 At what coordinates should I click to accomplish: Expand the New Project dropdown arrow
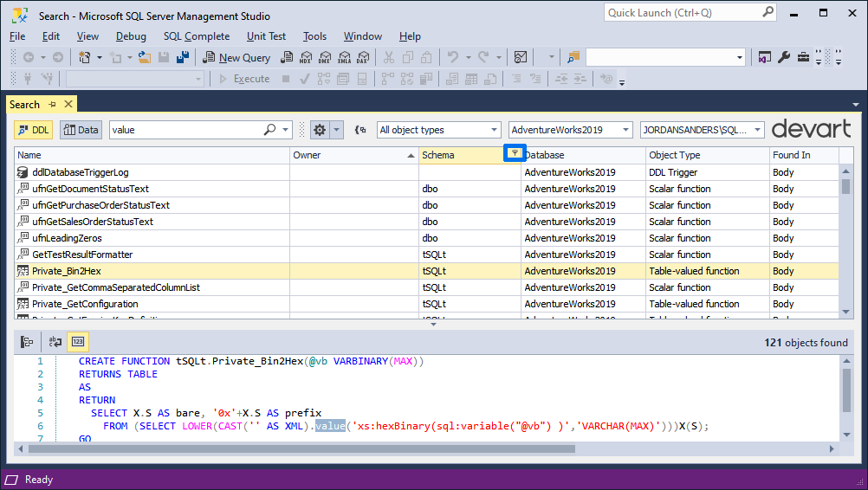(100, 57)
